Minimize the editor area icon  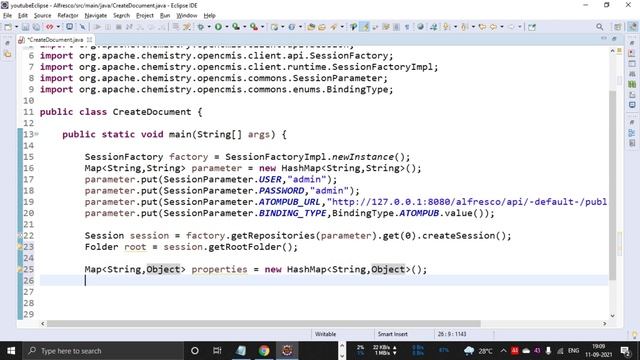tap(603, 38)
